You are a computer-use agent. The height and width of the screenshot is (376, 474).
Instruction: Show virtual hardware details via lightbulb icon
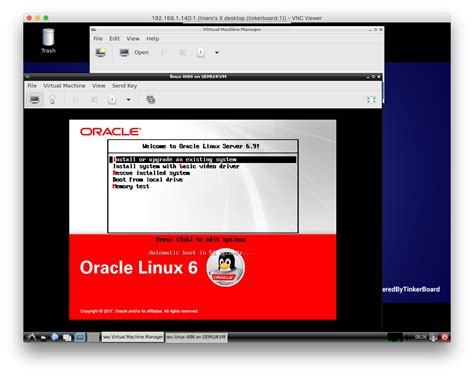(52, 100)
